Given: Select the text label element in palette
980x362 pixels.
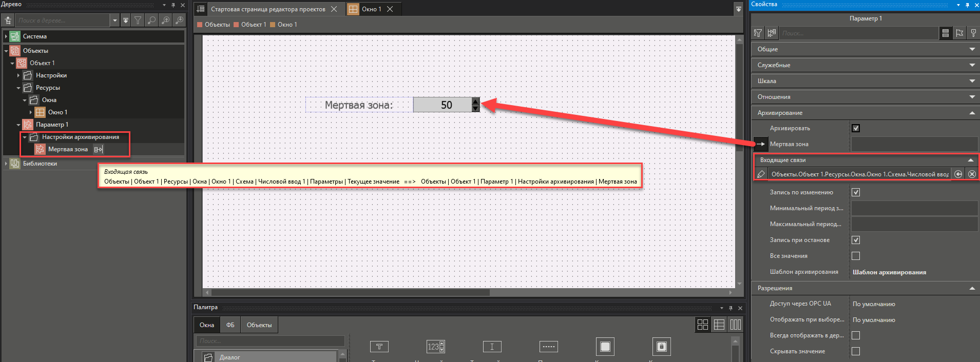Looking at the screenshot, I should point(379,347).
